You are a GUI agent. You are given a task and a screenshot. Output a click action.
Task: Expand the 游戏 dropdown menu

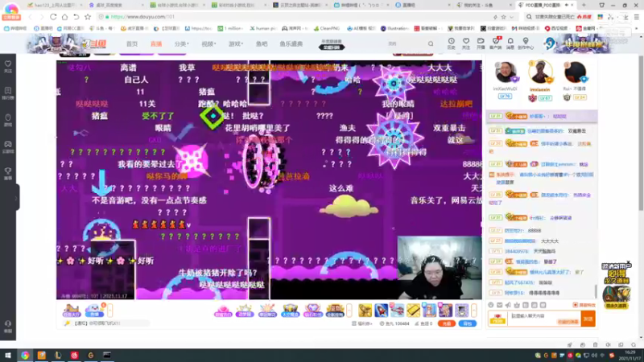tap(236, 44)
